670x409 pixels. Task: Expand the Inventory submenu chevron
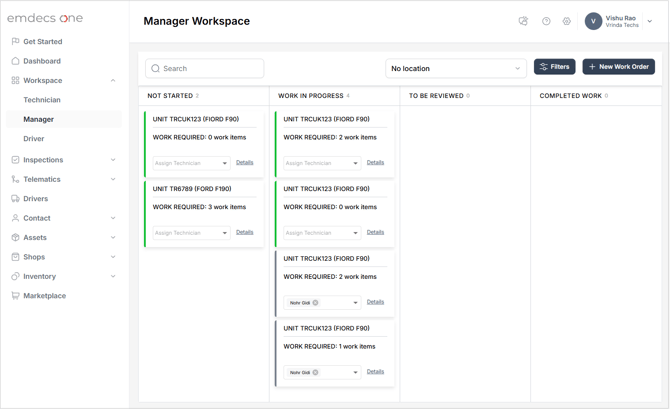113,277
